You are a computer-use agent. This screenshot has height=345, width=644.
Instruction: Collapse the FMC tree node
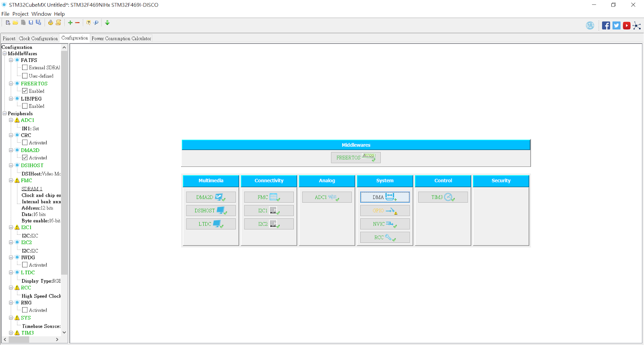11,181
